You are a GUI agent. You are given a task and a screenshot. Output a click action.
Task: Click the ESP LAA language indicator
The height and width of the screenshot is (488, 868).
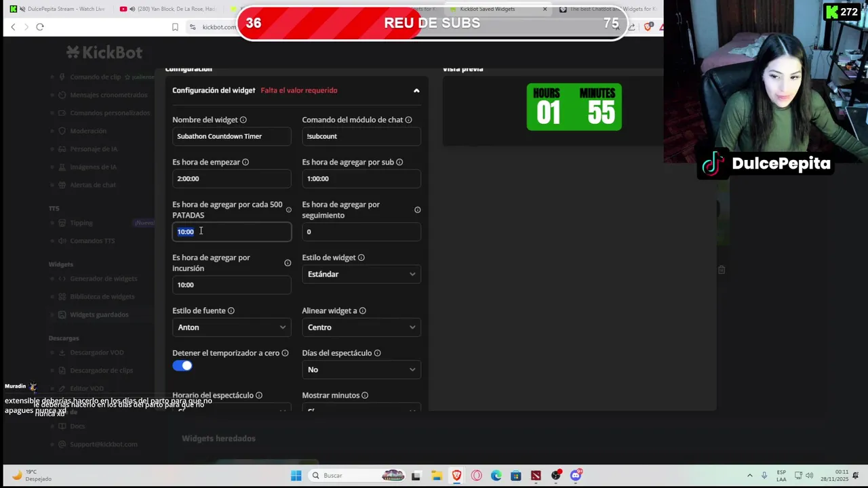[x=781, y=476]
